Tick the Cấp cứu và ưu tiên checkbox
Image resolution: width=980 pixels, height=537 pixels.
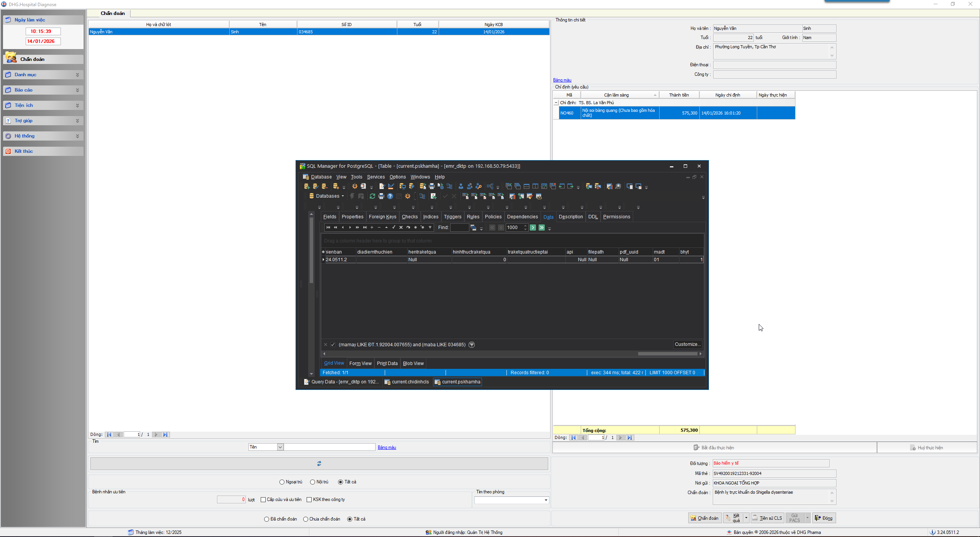click(263, 499)
